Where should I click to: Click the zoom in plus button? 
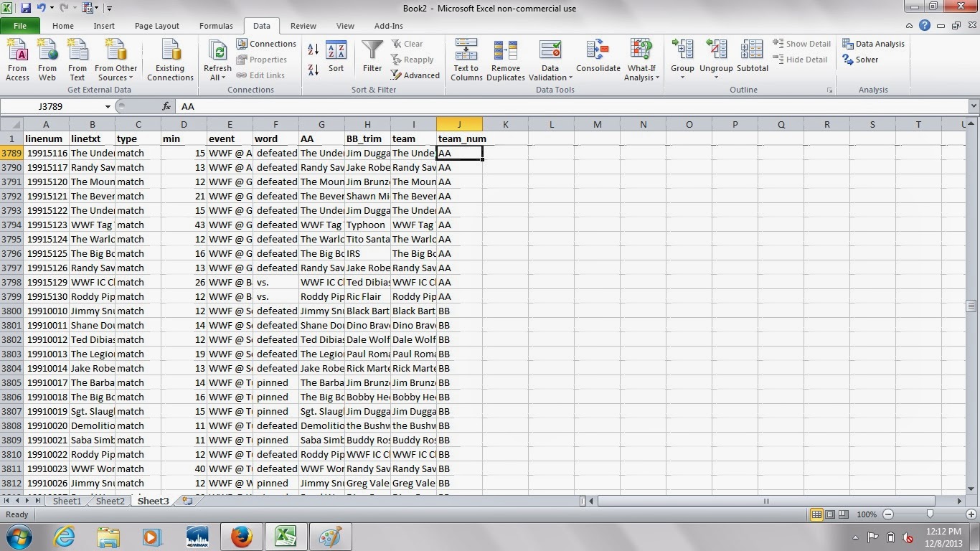pyautogui.click(x=971, y=514)
